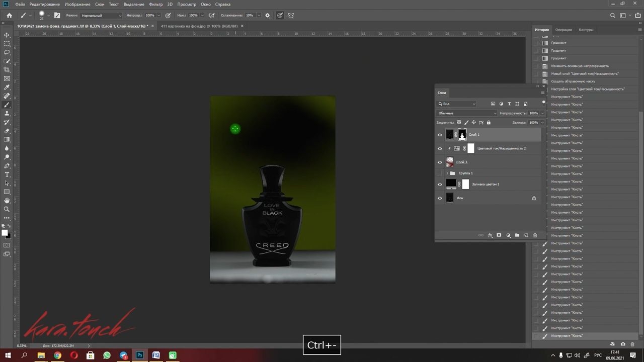Open the Редактирование menu
Screen dimensions: 644x362
pos(44,5)
